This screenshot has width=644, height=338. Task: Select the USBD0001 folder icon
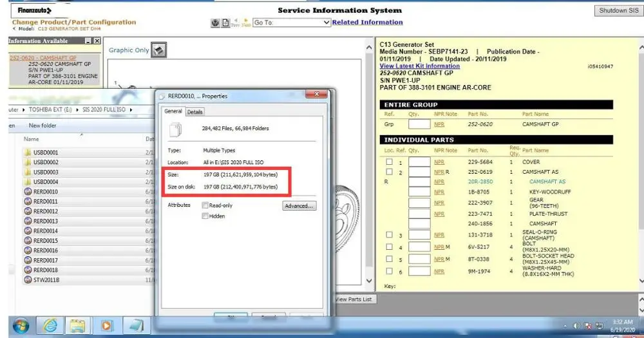[x=28, y=153]
